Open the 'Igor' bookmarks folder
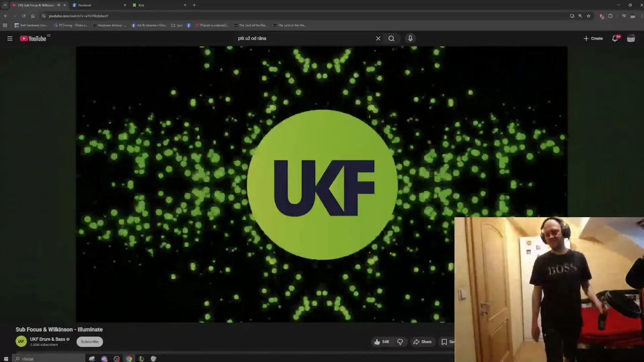Screen dimensions: 644x362 pos(177,25)
